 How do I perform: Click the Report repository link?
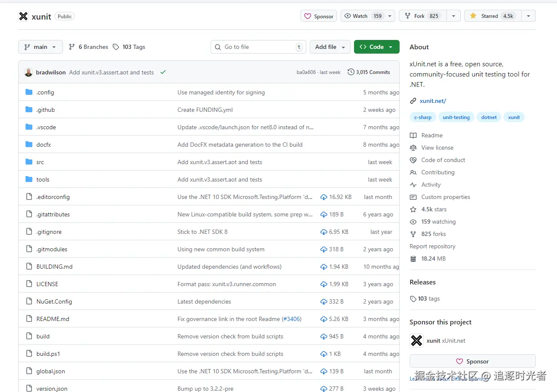pyautogui.click(x=432, y=246)
